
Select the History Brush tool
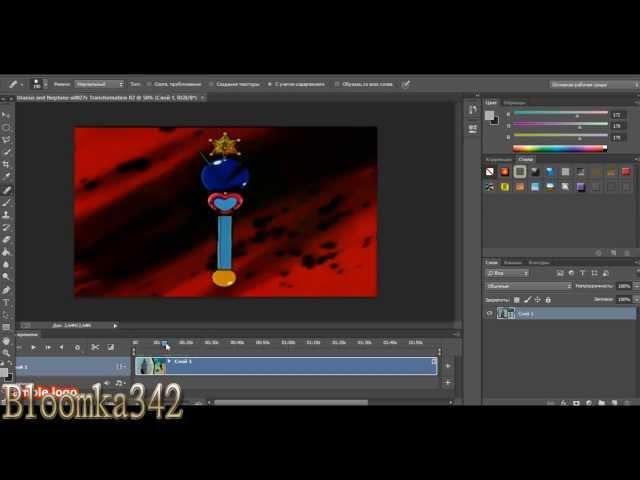pyautogui.click(x=6, y=227)
